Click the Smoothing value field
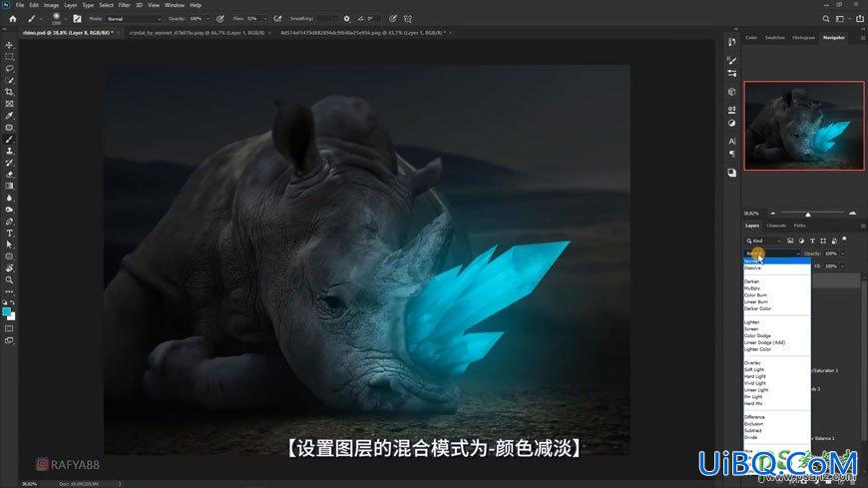Screen dimensions: 868x488 pyautogui.click(x=326, y=19)
